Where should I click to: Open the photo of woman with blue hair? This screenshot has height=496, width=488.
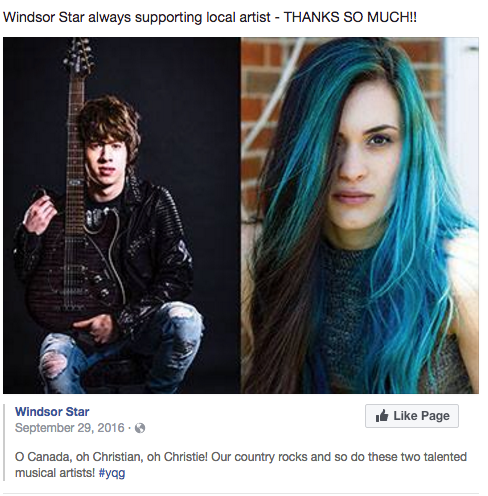(x=360, y=215)
